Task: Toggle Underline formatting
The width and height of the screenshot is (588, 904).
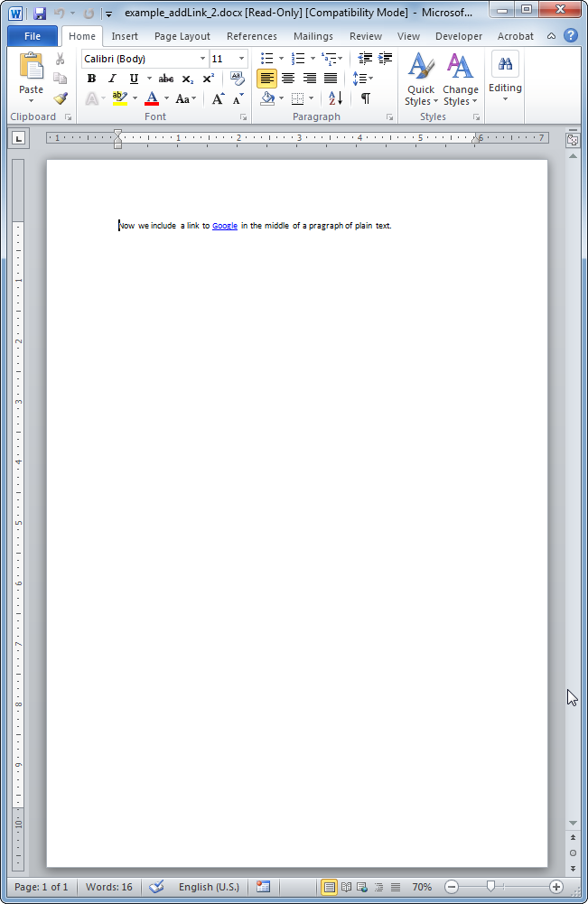Action: click(134, 79)
